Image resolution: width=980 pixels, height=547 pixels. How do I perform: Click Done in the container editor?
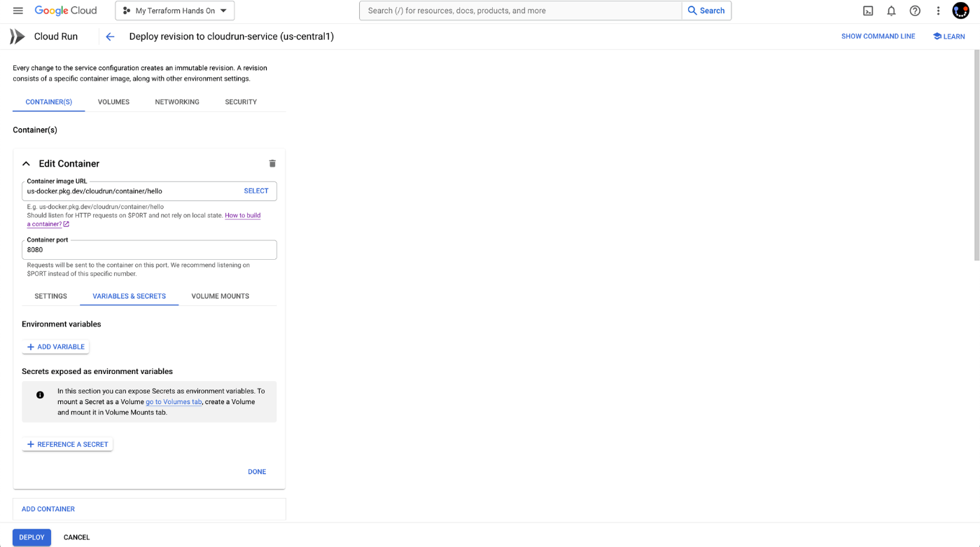tap(257, 472)
